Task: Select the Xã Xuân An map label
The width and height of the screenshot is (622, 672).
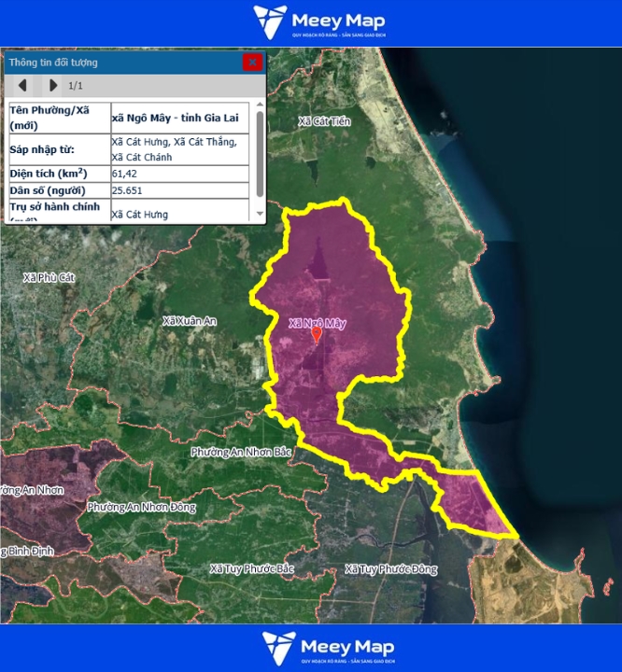Action: click(190, 321)
